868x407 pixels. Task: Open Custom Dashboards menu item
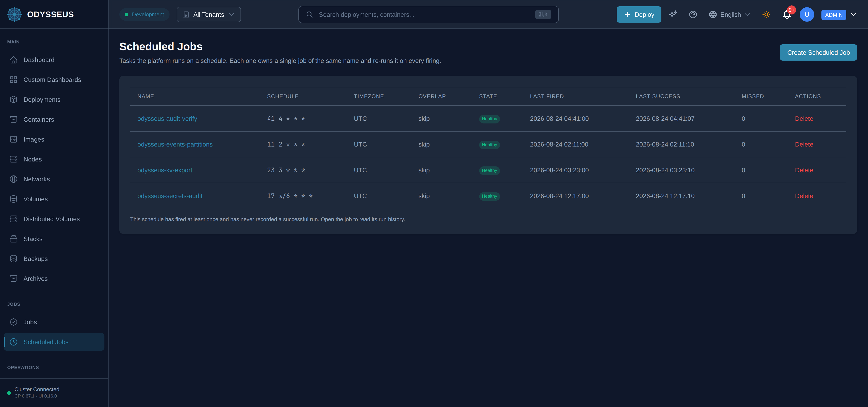point(54,80)
